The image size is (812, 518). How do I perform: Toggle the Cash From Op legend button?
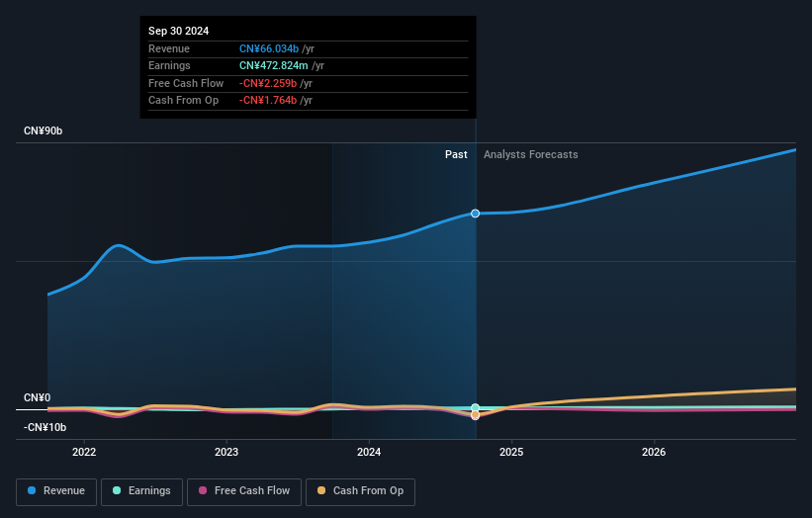click(x=360, y=491)
